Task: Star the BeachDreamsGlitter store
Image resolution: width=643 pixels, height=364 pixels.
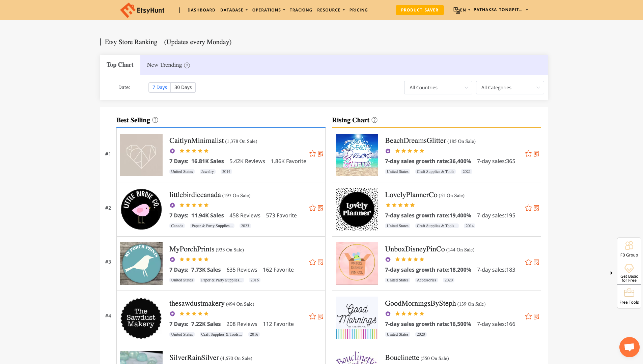Action: (x=528, y=154)
